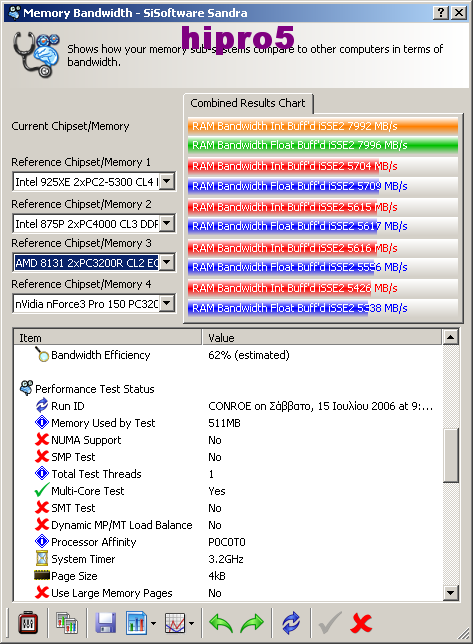
Task: Click the stethoscope brain module icon
Action: tap(36, 55)
